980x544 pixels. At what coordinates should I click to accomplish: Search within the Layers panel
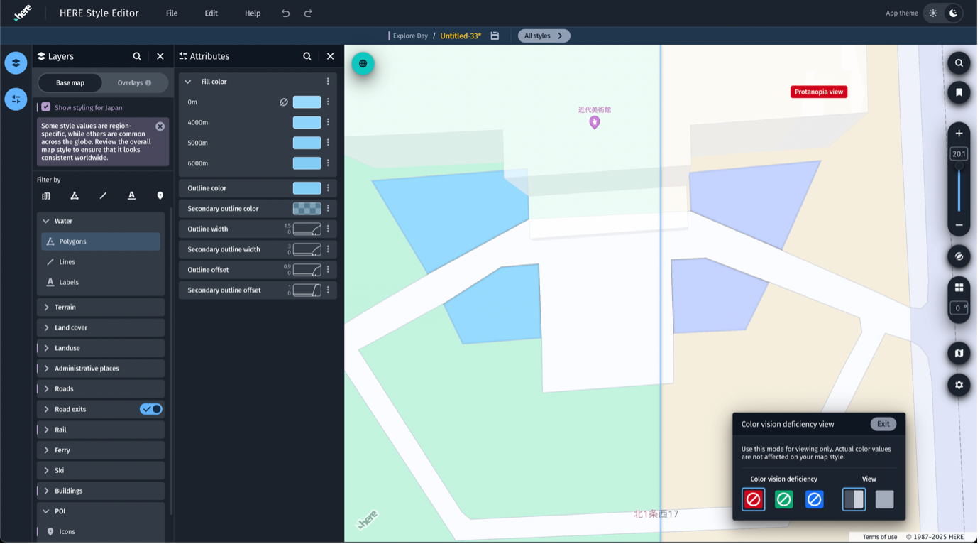click(x=137, y=56)
